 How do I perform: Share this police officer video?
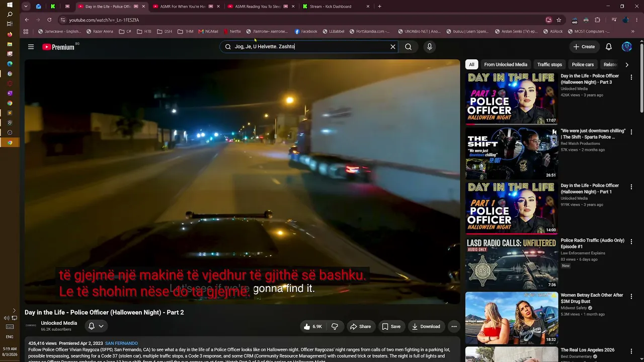(x=360, y=327)
